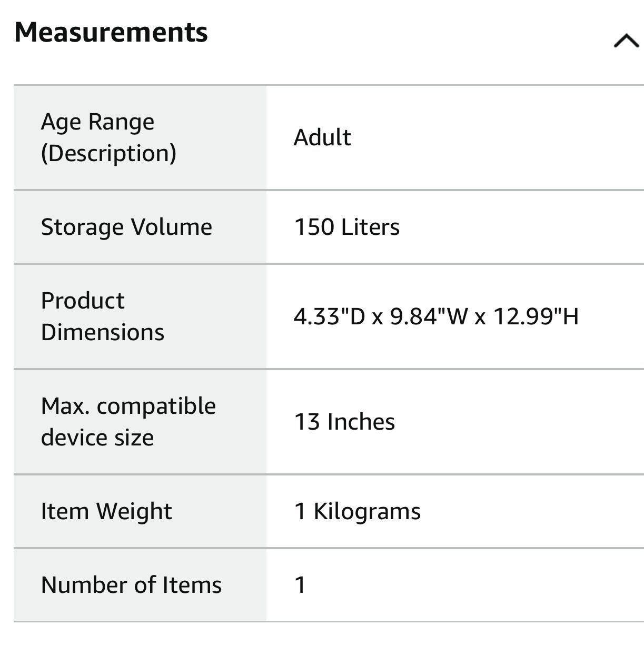Click the 9.84"W width figure
The width and height of the screenshot is (644, 655).
coord(429,316)
